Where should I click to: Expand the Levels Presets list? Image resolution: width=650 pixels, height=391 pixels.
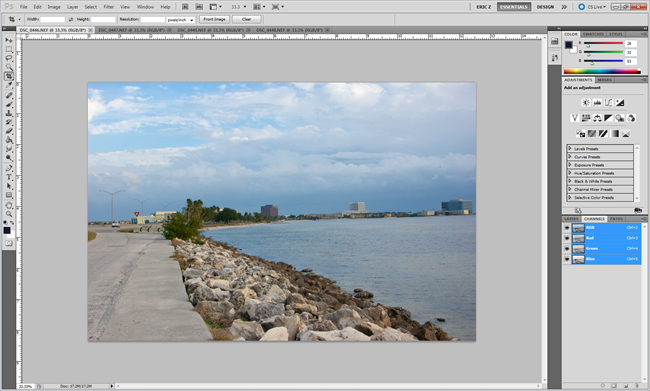pos(570,148)
